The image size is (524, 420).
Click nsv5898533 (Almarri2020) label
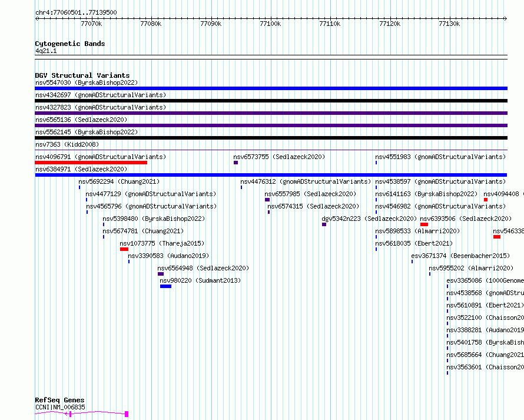click(x=417, y=231)
